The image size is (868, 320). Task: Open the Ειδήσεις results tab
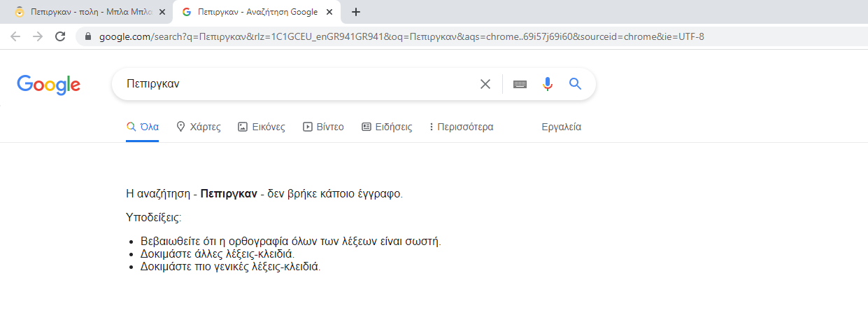387,127
